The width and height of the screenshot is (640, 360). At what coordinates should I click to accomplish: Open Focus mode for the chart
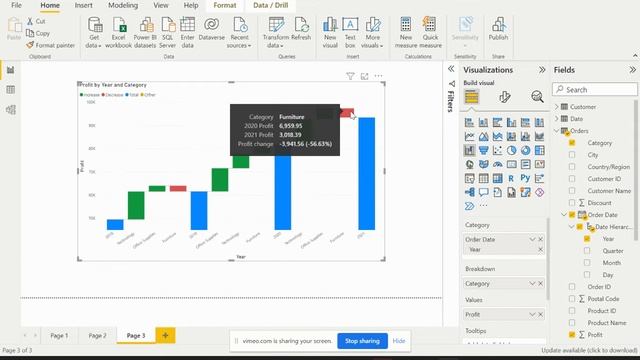coord(364,76)
